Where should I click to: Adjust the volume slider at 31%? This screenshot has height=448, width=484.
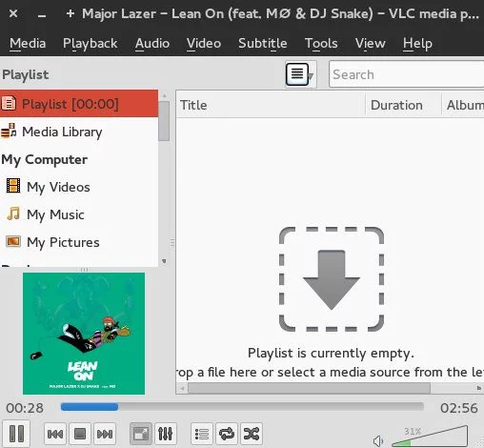pyautogui.click(x=430, y=437)
